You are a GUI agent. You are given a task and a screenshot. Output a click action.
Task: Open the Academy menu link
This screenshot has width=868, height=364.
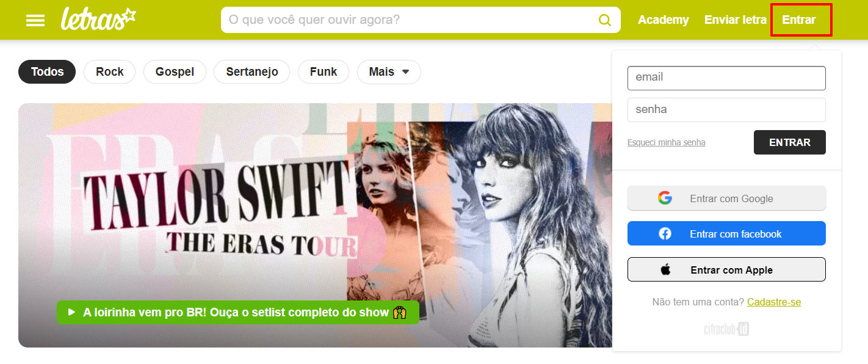coord(664,20)
